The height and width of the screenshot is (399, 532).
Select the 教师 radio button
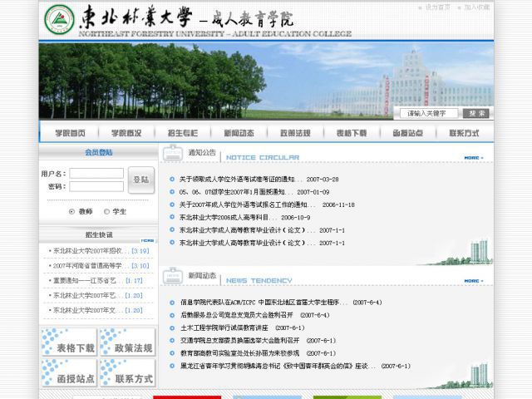click(71, 211)
